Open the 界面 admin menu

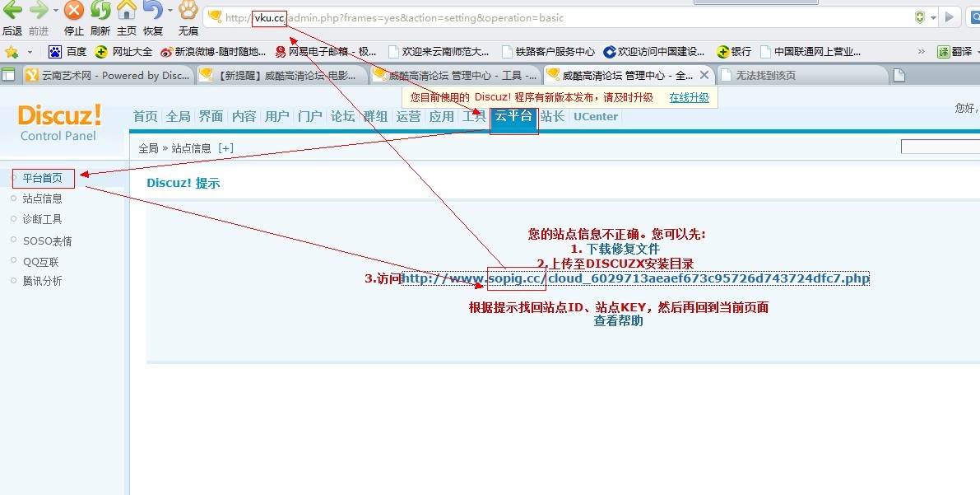click(211, 116)
